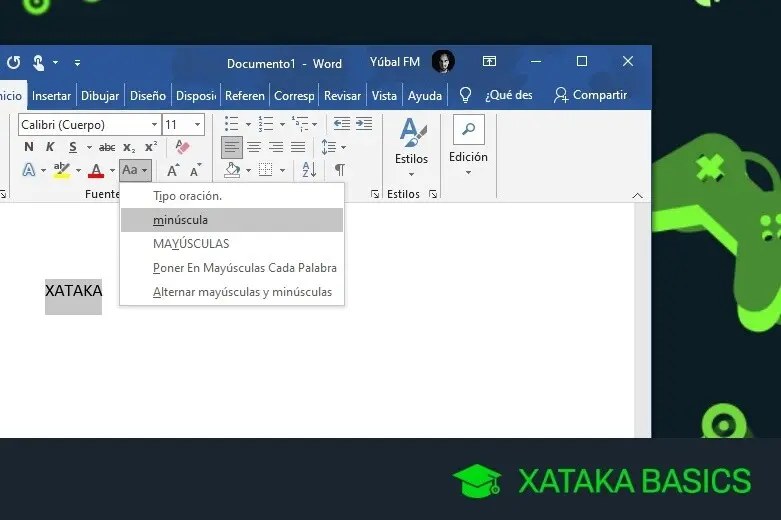781x520 pixels.
Task: Click the Repeat/Redo icon in title bar
Action: (13, 63)
